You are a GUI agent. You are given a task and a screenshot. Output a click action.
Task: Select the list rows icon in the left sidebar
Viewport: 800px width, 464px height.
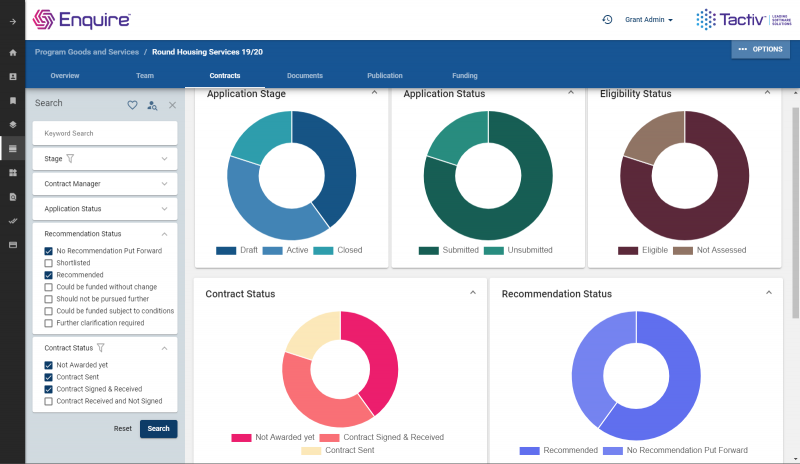click(x=13, y=149)
